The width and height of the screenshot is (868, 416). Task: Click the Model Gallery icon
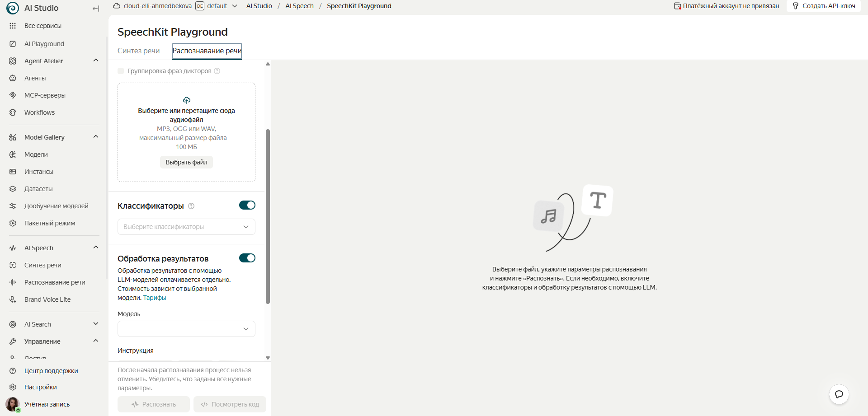pos(13,137)
